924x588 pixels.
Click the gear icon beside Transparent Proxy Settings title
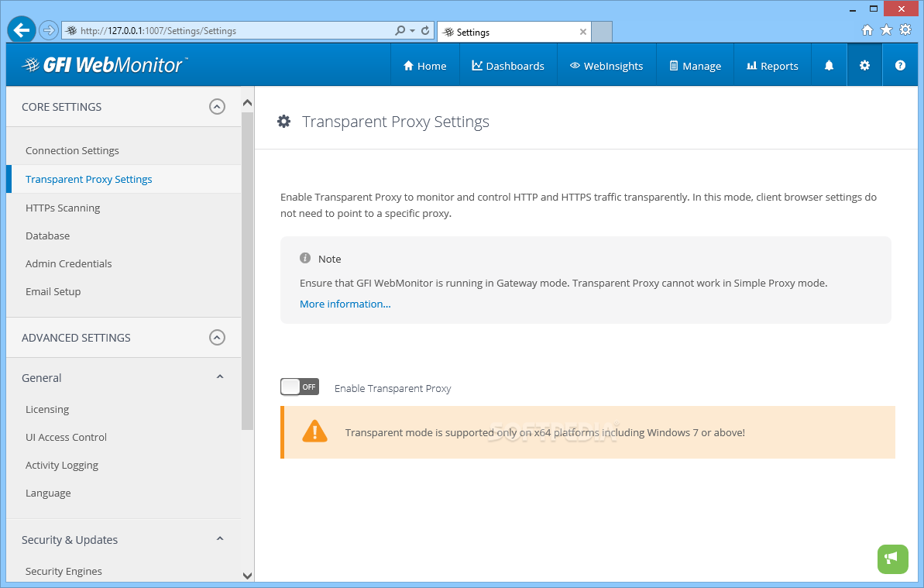coord(284,122)
